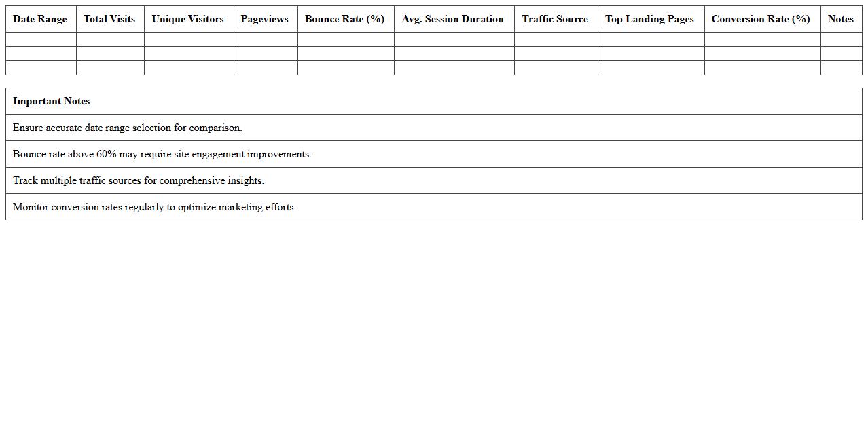Select the Top Landing Pages header
Screen dimensions: 868x441
pos(649,19)
